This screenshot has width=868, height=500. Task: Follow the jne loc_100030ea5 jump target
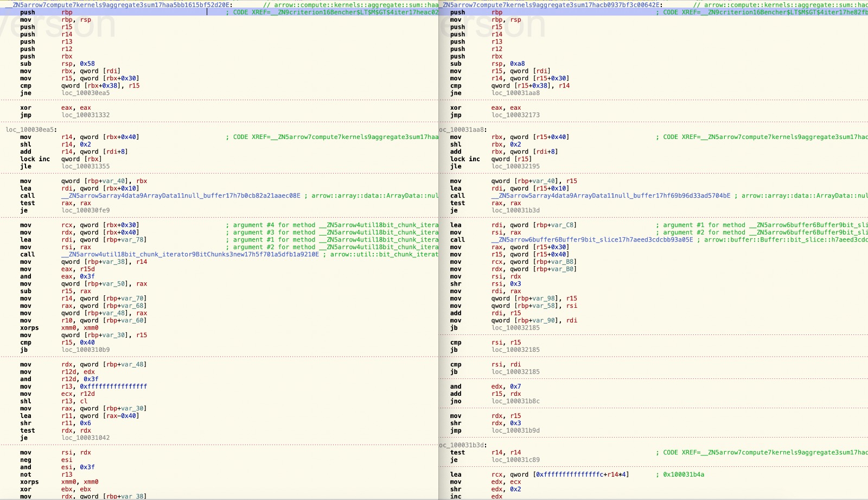point(85,93)
